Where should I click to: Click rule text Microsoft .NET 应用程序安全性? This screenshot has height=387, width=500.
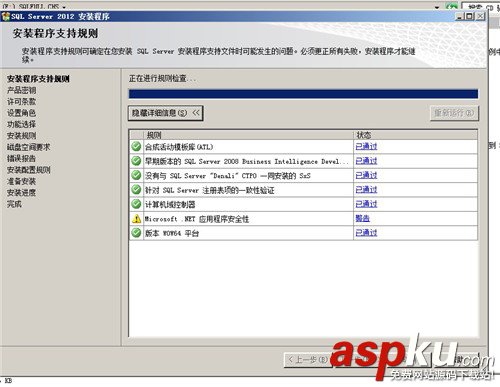197,219
